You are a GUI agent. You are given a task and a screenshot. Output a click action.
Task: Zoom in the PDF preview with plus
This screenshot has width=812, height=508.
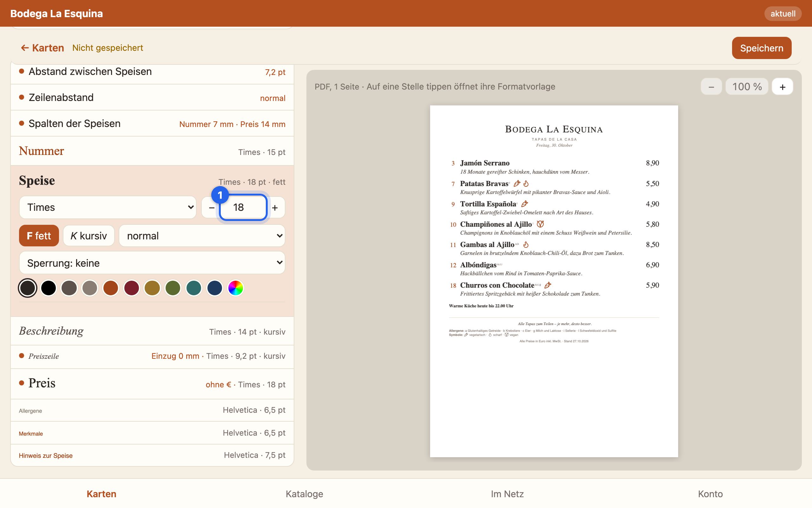coord(782,87)
